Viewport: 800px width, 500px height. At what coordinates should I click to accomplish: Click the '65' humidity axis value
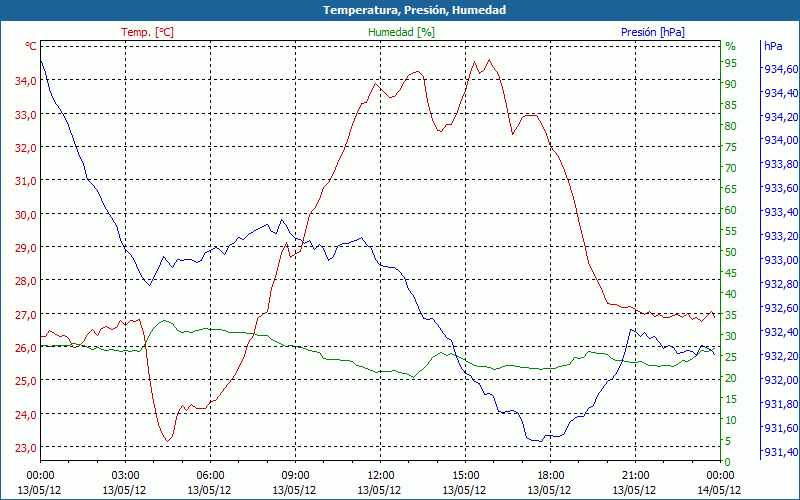coord(731,189)
